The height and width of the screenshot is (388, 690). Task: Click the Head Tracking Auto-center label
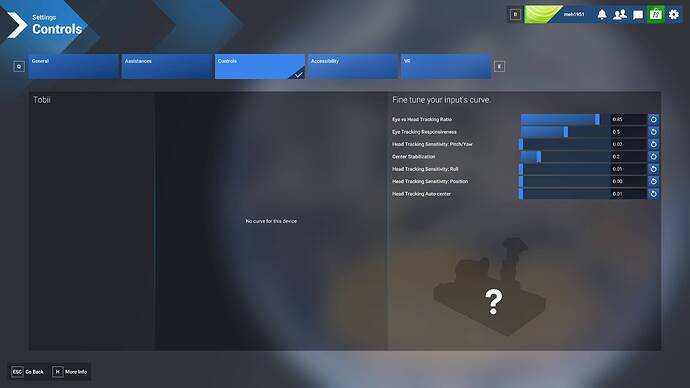coord(421,194)
